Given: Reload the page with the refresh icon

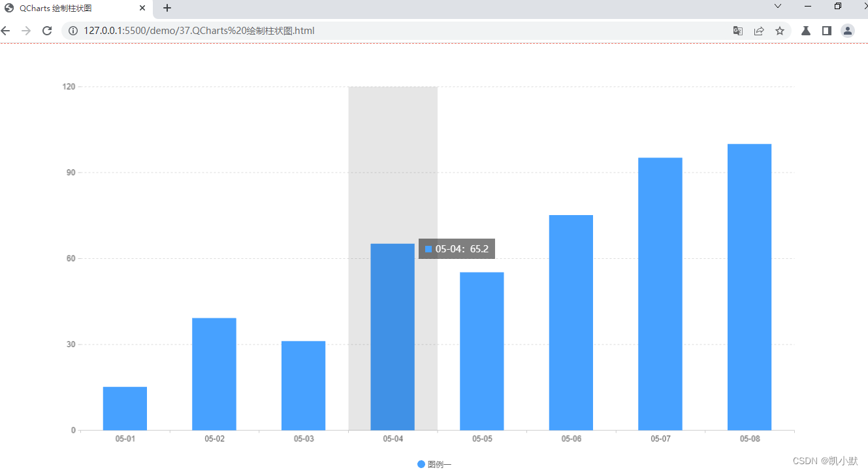Looking at the screenshot, I should tap(47, 31).
